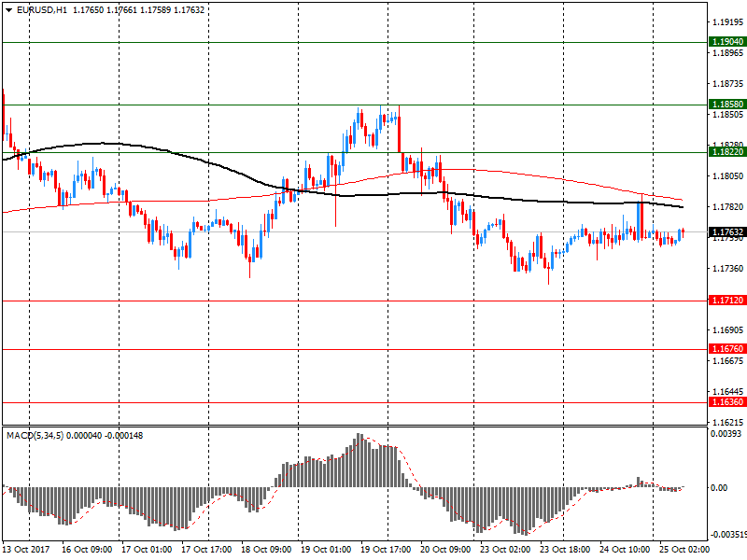This screenshot has width=747, height=560.
Task: Select the 1.19040 green level price label
Action: point(727,42)
